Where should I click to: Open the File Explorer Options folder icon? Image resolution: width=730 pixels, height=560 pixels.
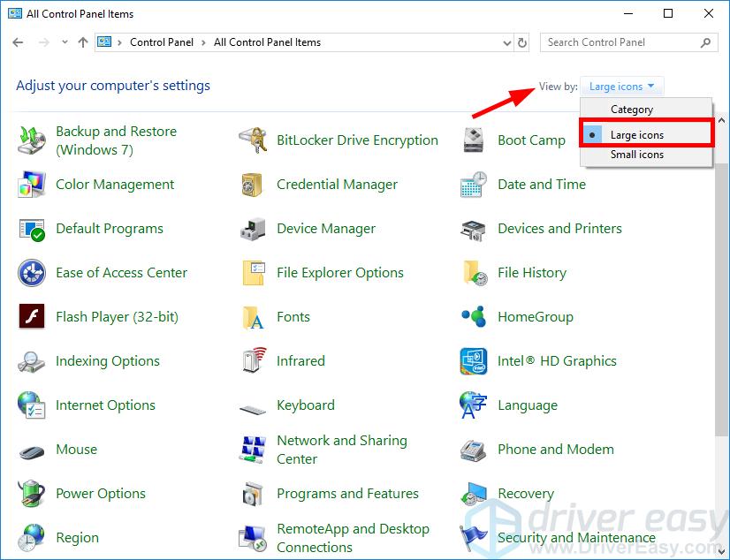pos(254,273)
